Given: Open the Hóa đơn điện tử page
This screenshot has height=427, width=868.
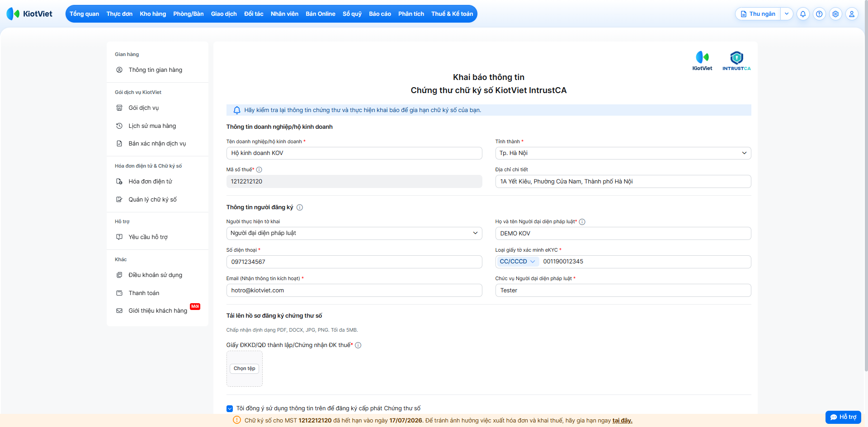Looking at the screenshot, I should pyautogui.click(x=151, y=182).
